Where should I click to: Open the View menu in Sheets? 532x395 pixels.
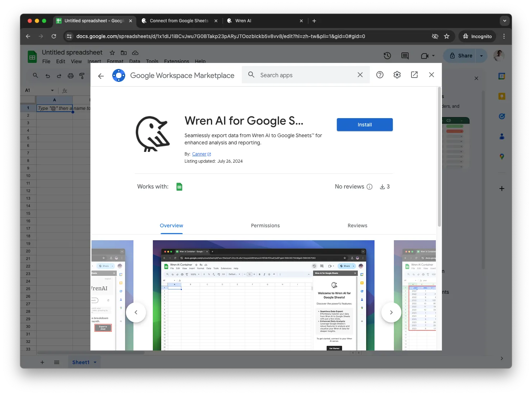(x=76, y=61)
